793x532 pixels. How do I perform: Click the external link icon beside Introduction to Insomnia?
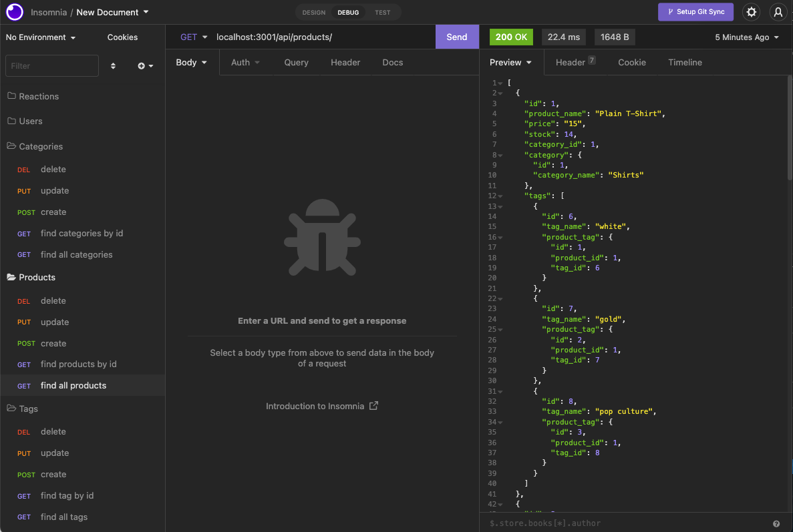click(x=373, y=406)
